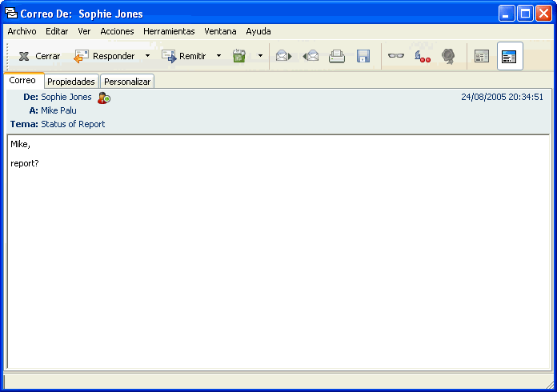Forward the mail with Remitir
The width and height of the screenshot is (557, 392).
tap(184, 56)
